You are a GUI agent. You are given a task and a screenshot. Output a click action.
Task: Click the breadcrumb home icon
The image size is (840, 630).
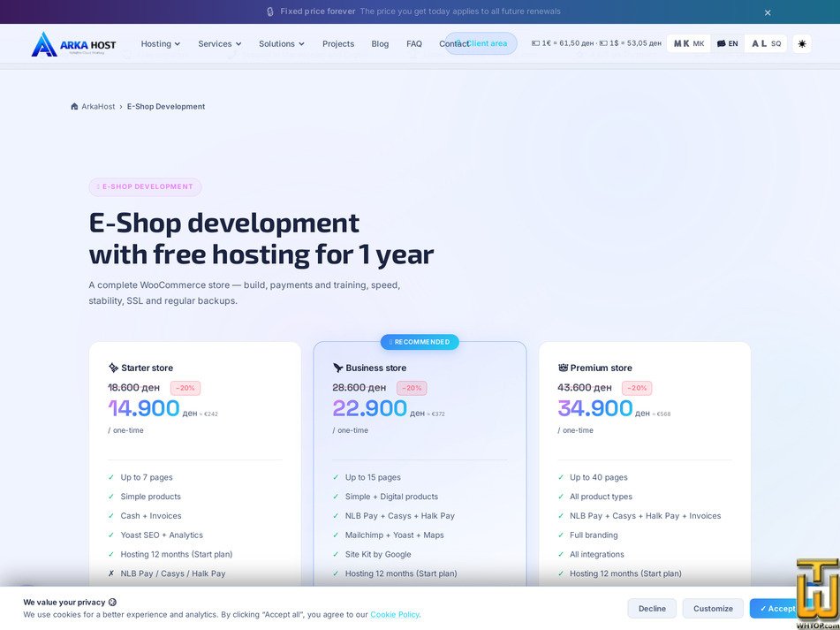74,107
